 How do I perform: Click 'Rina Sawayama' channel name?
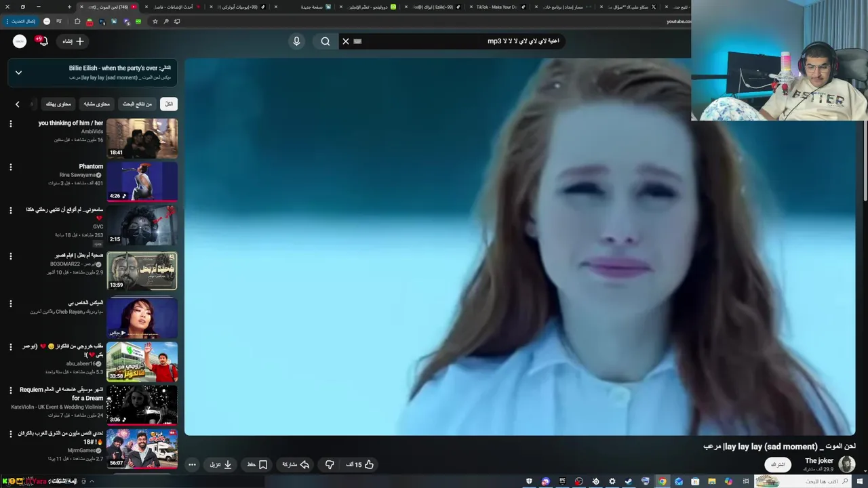pyautogui.click(x=78, y=175)
